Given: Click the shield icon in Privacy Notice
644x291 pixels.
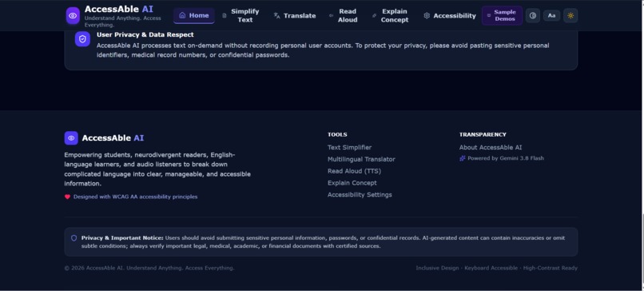Looking at the screenshot, I should coord(74,238).
